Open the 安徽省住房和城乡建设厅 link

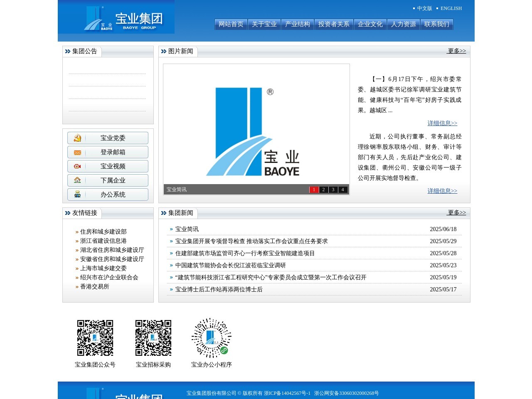tap(112, 259)
